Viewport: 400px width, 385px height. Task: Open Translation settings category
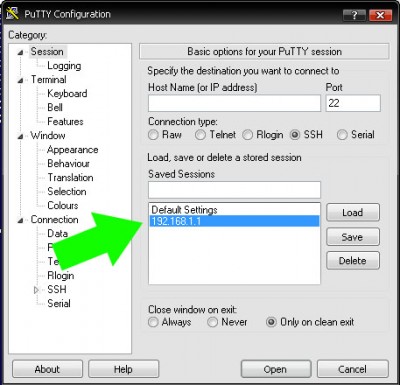point(70,178)
